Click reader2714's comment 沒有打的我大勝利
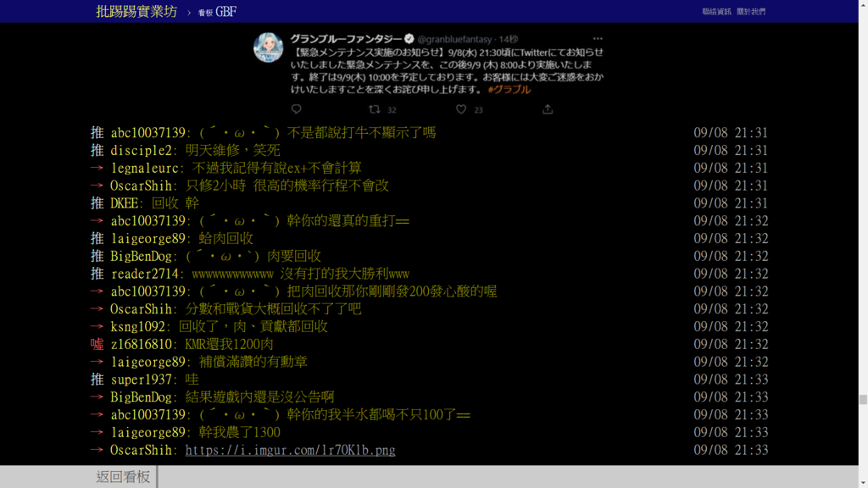868x488 pixels. pyautogui.click(x=301, y=274)
